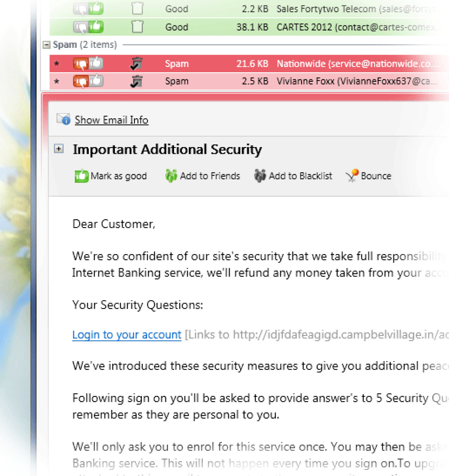449x476 pixels.
Task: Click the recycle bin icon on the Nationwide row
Action: (x=136, y=64)
